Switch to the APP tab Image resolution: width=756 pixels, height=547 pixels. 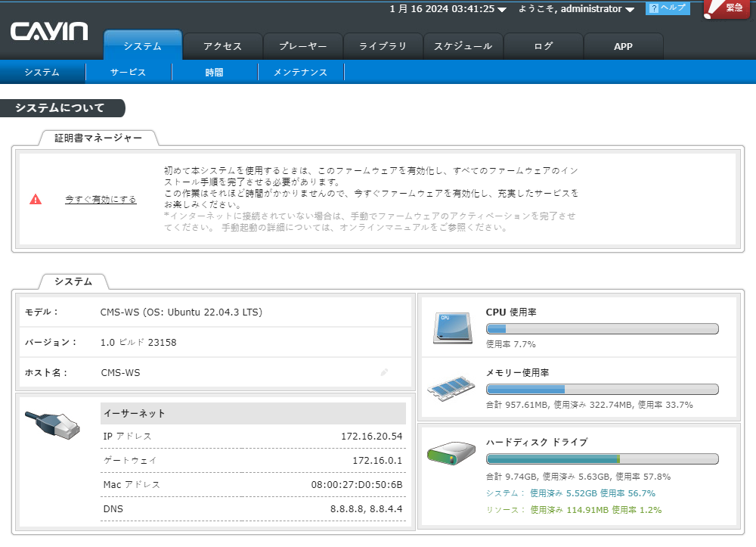coord(624,46)
